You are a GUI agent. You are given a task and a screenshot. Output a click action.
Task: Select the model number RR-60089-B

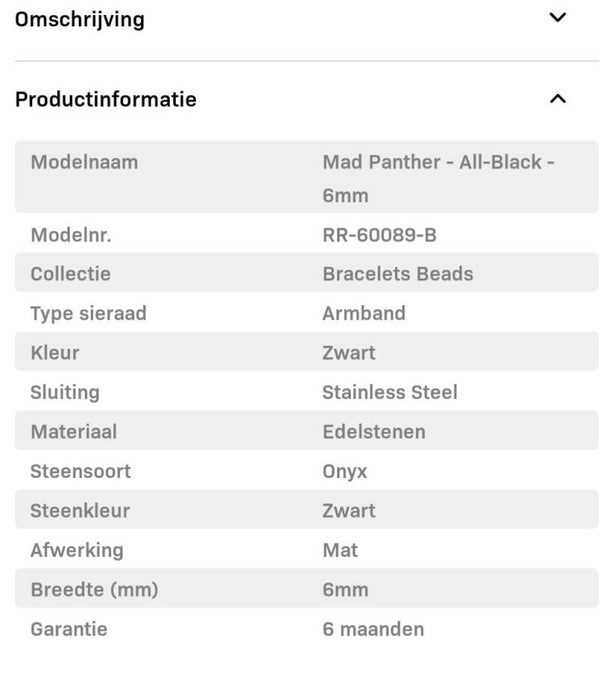[x=379, y=235]
